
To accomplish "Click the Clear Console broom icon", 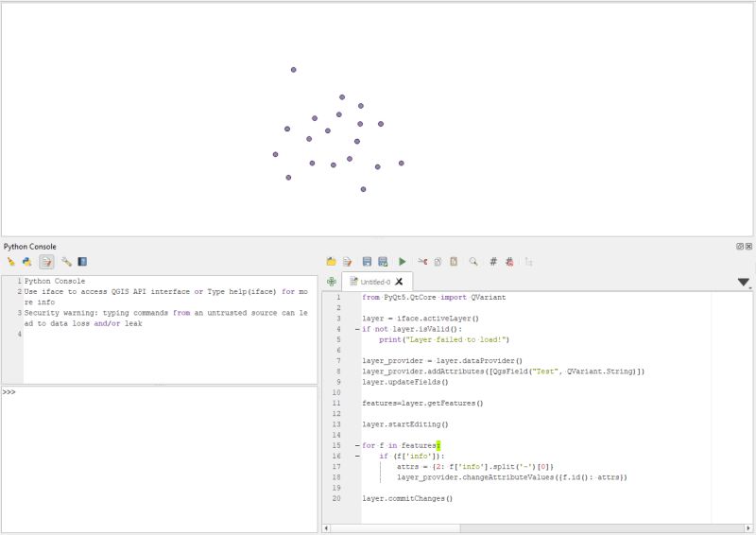I will point(11,262).
